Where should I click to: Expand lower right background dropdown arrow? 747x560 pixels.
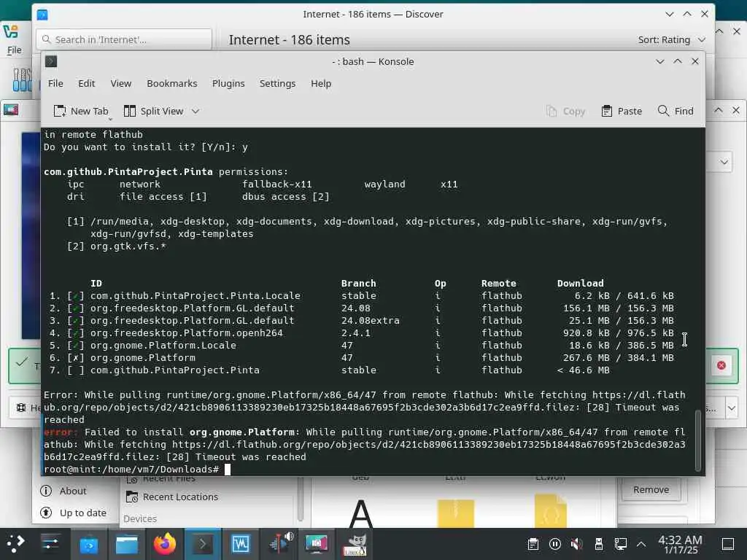(x=732, y=408)
